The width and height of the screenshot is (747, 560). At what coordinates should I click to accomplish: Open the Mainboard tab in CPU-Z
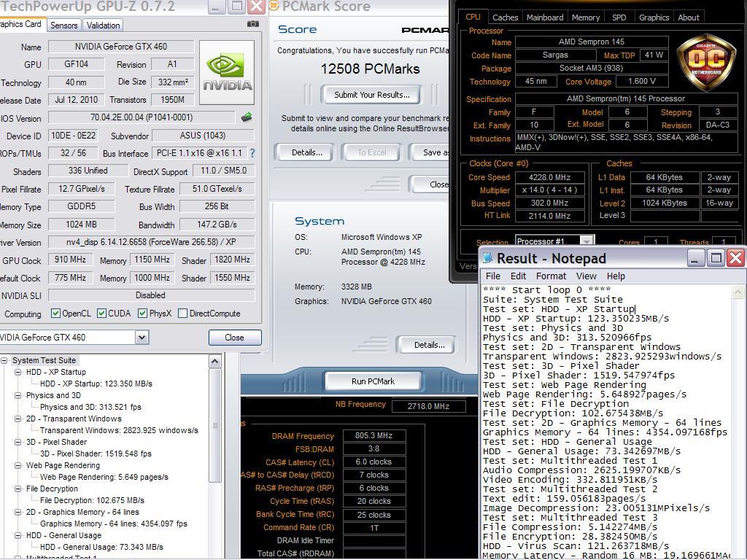click(x=545, y=17)
